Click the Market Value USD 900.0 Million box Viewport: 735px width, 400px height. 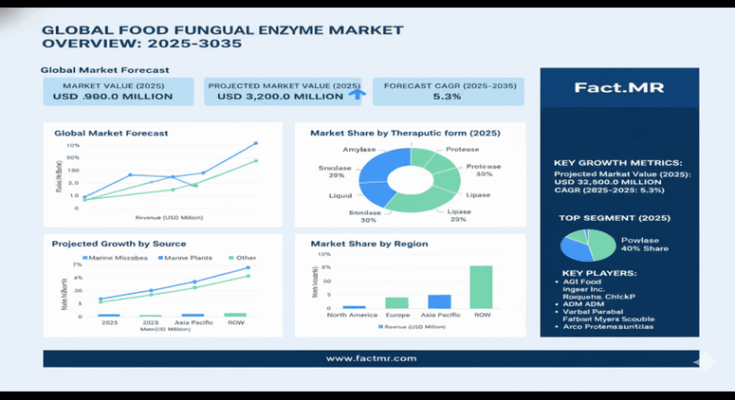[119, 91]
